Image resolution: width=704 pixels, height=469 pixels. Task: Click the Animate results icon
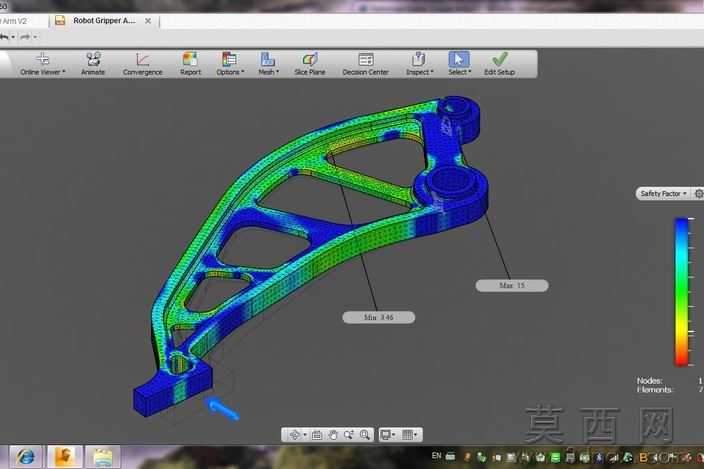click(x=93, y=64)
